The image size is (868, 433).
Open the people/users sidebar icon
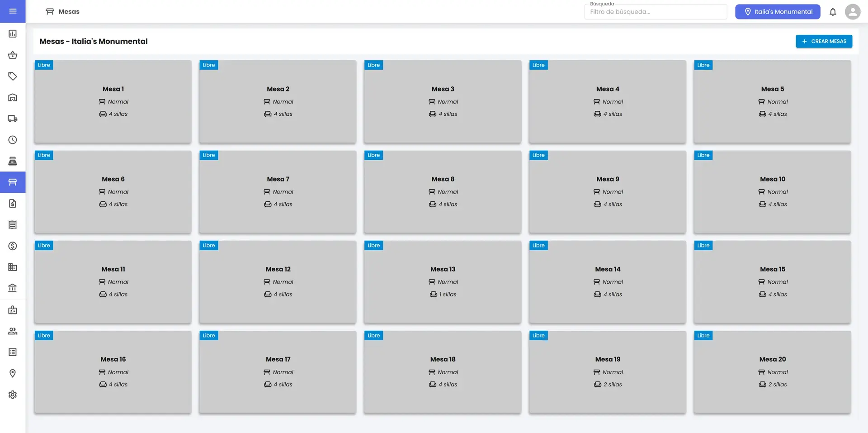13,331
